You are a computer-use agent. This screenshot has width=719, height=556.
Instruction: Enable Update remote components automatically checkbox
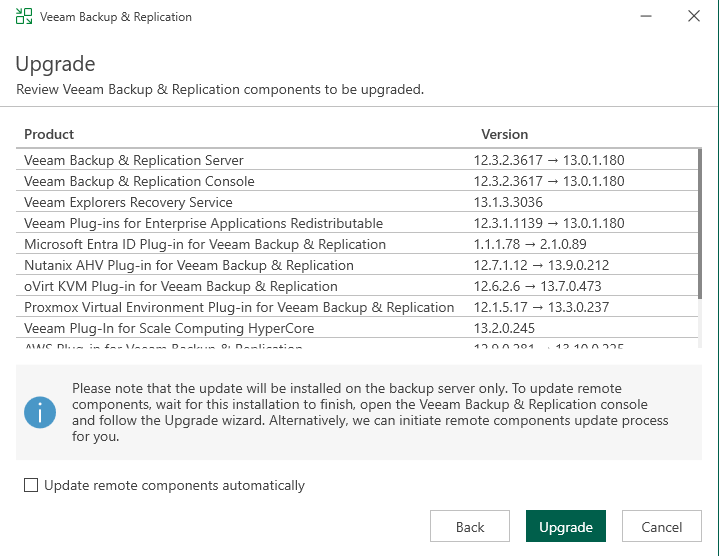pyautogui.click(x=31, y=486)
